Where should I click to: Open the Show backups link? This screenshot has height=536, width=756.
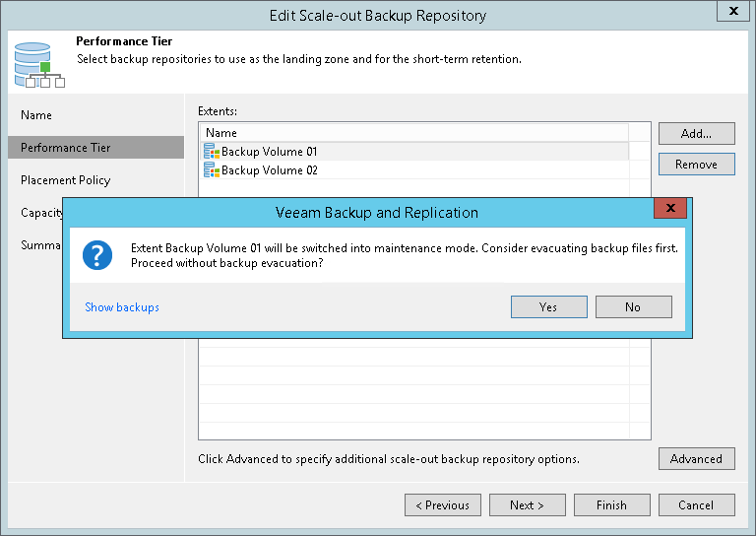pyautogui.click(x=122, y=307)
